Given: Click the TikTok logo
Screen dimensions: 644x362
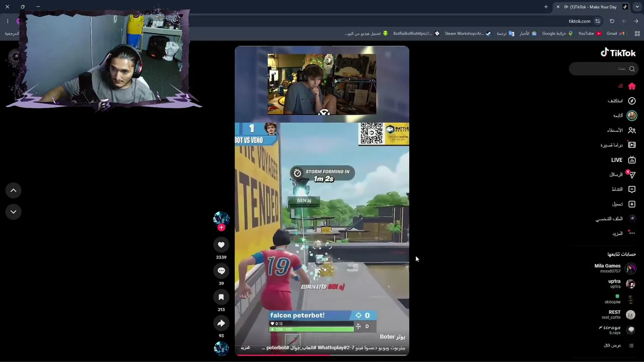Looking at the screenshot, I should 618,53.
